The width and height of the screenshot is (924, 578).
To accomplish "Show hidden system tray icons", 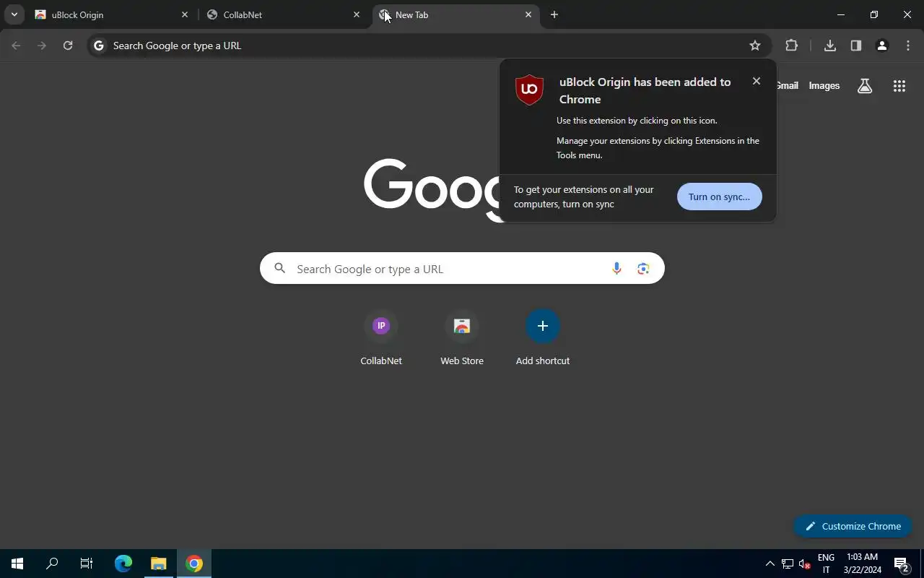I will tap(770, 564).
